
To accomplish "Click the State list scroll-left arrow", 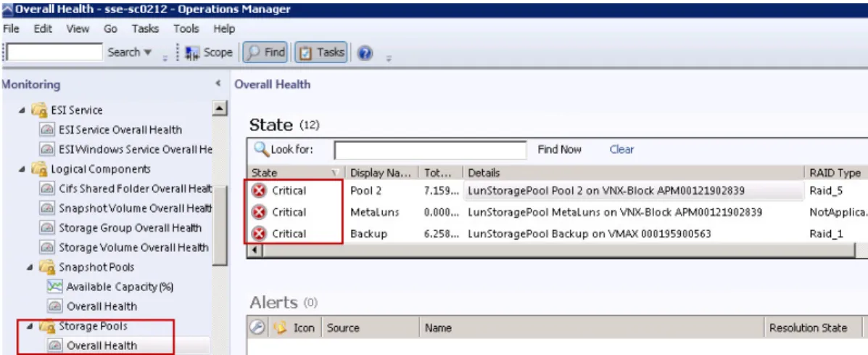I will [255, 251].
